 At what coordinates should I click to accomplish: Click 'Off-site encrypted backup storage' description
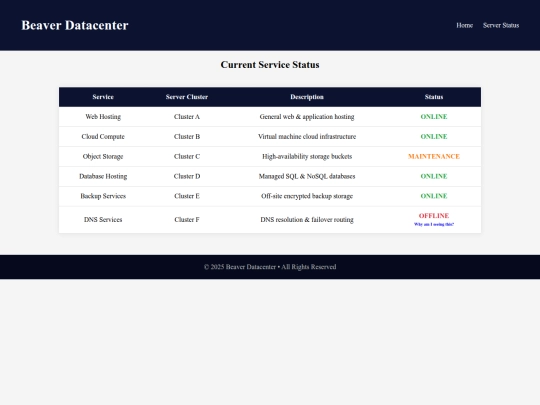point(307,196)
